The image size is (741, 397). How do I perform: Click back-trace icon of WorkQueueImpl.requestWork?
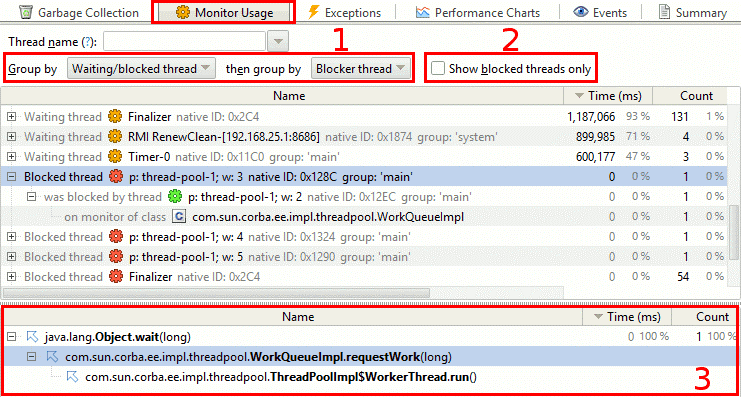(x=52, y=357)
